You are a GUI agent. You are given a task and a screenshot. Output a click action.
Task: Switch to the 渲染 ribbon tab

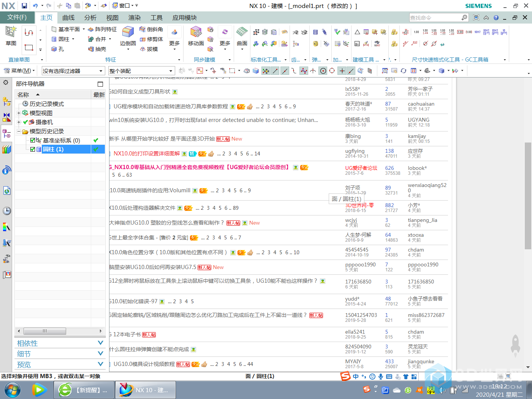coord(135,18)
